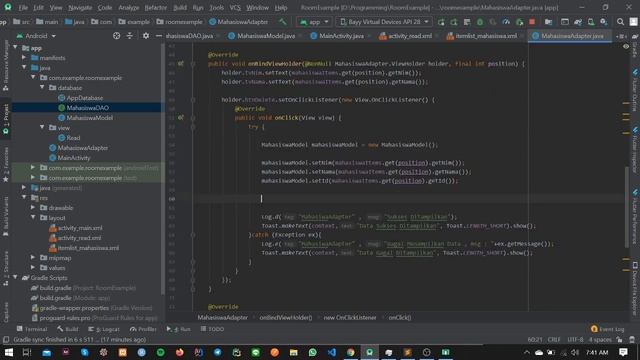Collapse the view package
The image size is (640, 360).
tap(42, 128)
